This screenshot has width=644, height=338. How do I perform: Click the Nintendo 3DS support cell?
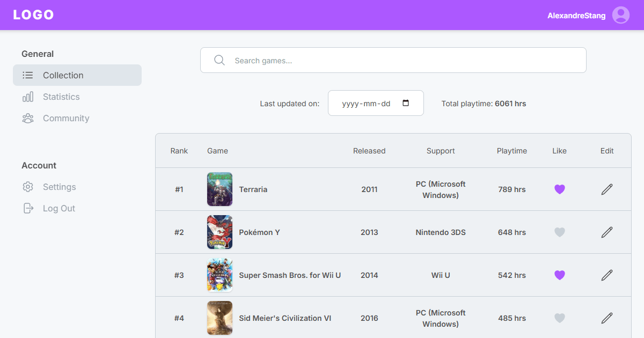(x=441, y=232)
